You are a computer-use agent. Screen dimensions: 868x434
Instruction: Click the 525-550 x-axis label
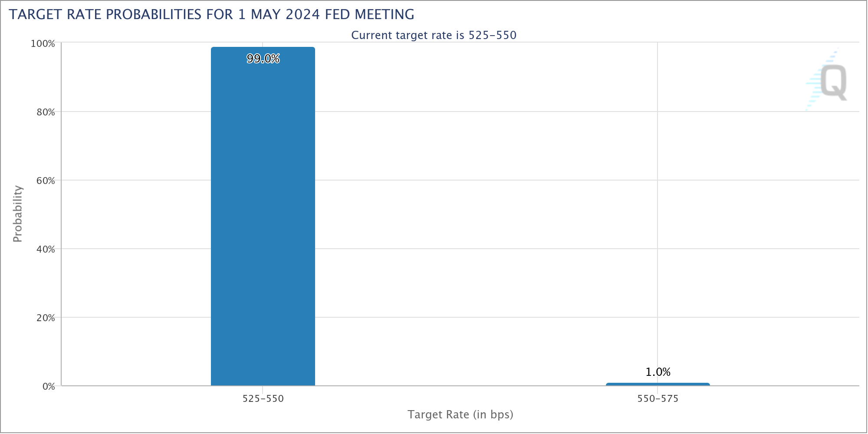(263, 398)
